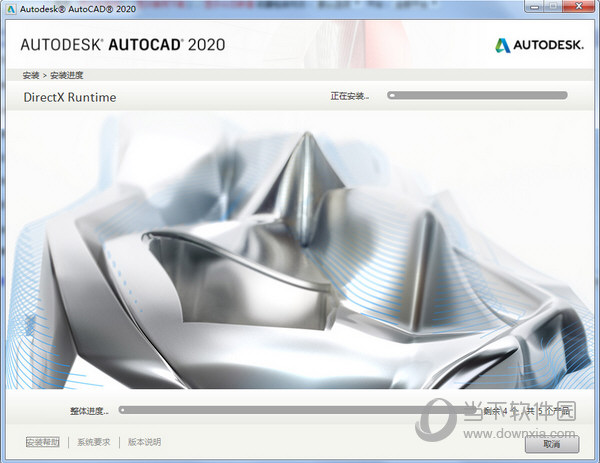The width and height of the screenshot is (600, 463).
Task: Click the DirectX Runtime component label
Action: click(x=69, y=97)
